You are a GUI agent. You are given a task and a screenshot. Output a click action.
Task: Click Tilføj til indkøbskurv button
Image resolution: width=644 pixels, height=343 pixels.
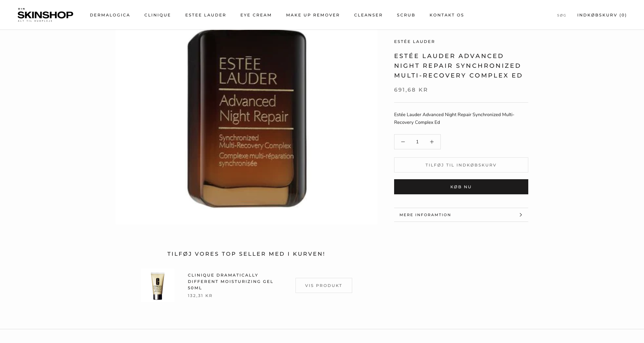[x=461, y=165]
